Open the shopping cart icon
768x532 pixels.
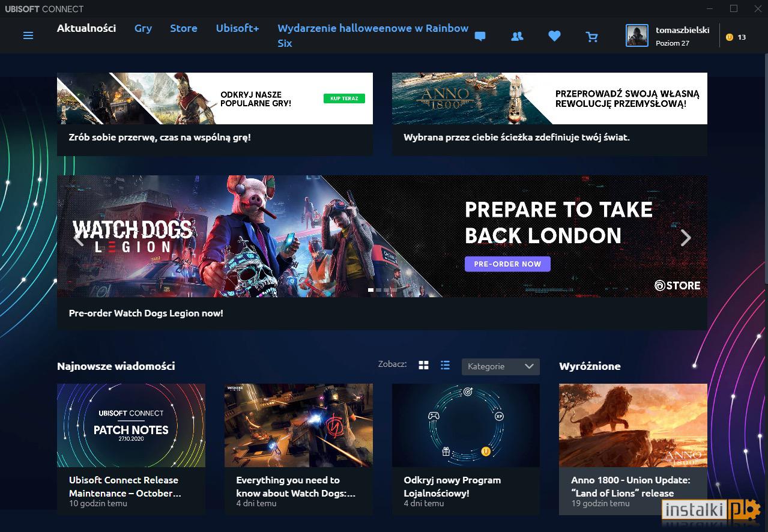592,36
